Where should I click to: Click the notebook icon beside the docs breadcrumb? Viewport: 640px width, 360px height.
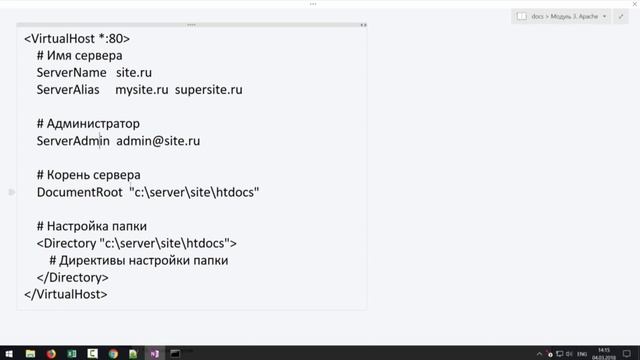(x=521, y=16)
